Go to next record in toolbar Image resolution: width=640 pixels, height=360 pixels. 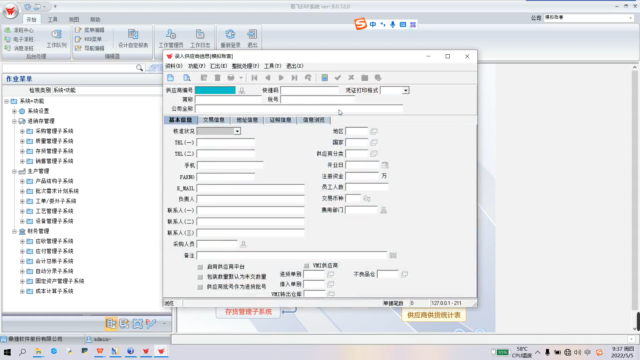(x=281, y=78)
